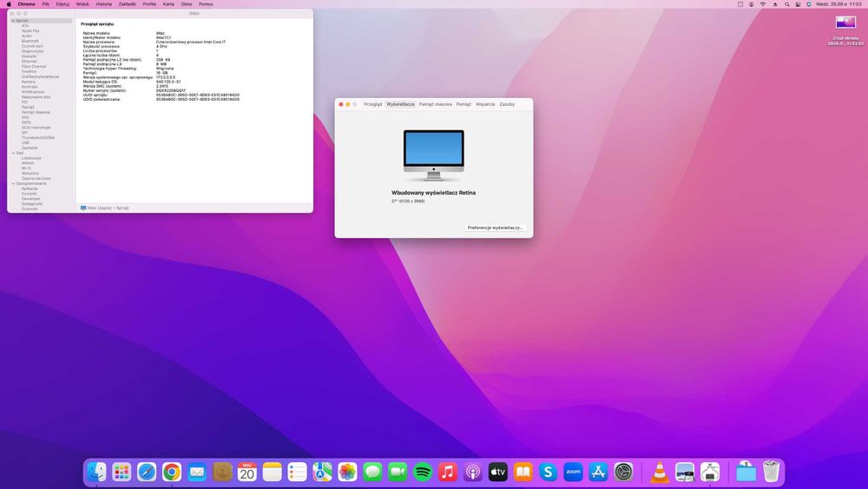Launch Spotify from the Dock

pyautogui.click(x=423, y=472)
